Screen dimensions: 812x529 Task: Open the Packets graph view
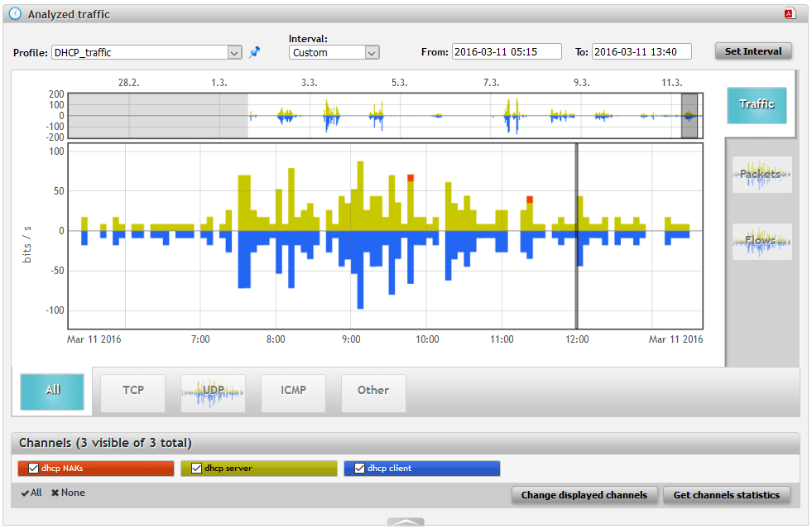pos(762,175)
